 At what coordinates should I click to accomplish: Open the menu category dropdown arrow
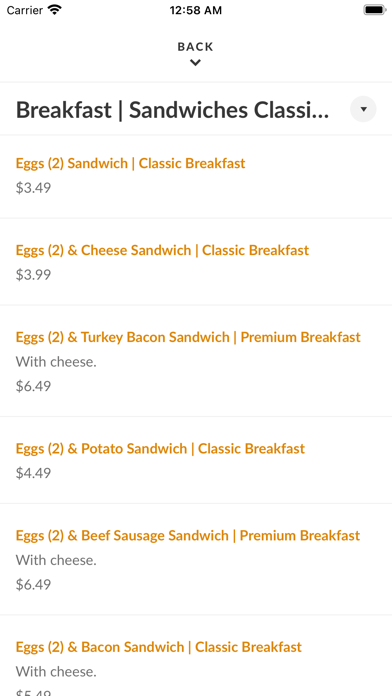click(x=363, y=109)
